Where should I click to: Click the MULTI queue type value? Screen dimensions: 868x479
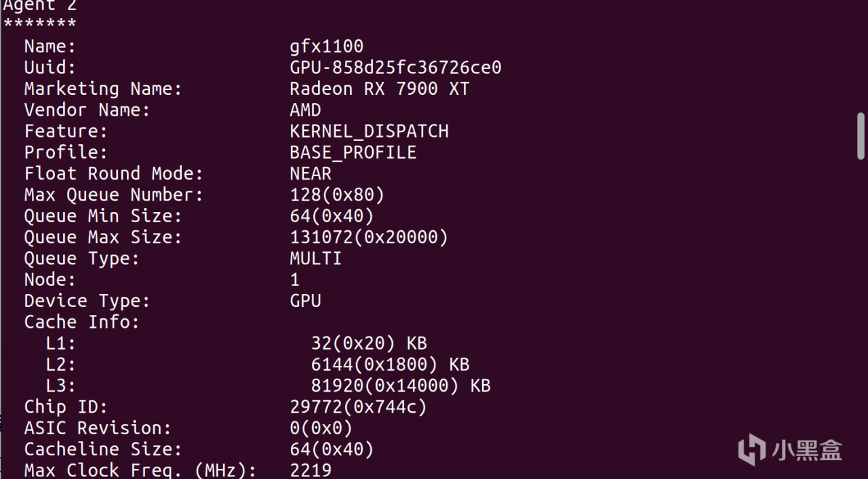[315, 258]
